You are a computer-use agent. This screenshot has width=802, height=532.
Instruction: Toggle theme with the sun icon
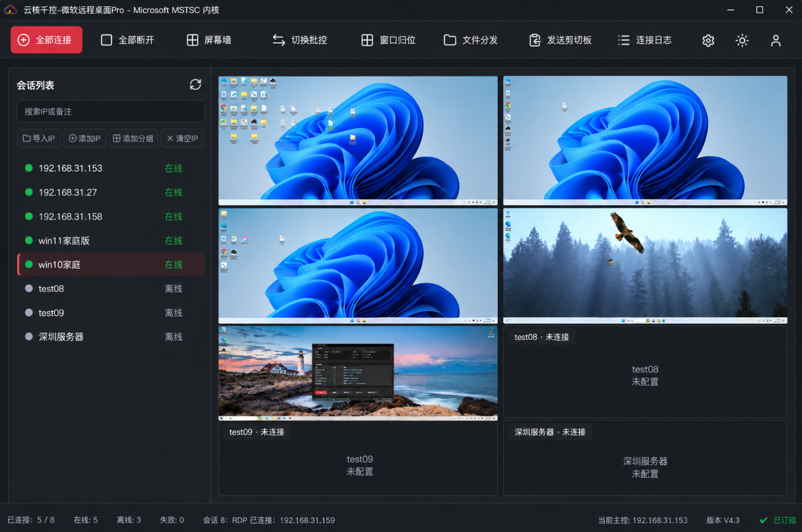click(x=742, y=40)
